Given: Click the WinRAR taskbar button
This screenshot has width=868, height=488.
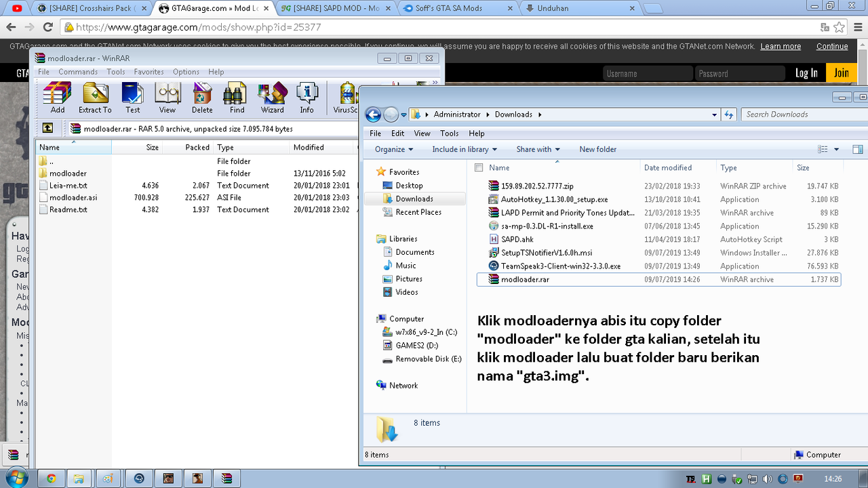Looking at the screenshot, I should [x=226, y=479].
